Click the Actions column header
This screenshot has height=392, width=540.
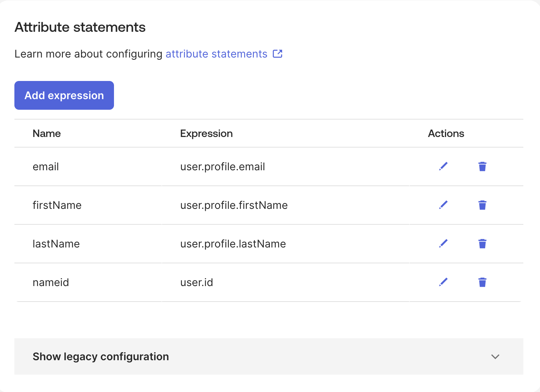point(446,133)
